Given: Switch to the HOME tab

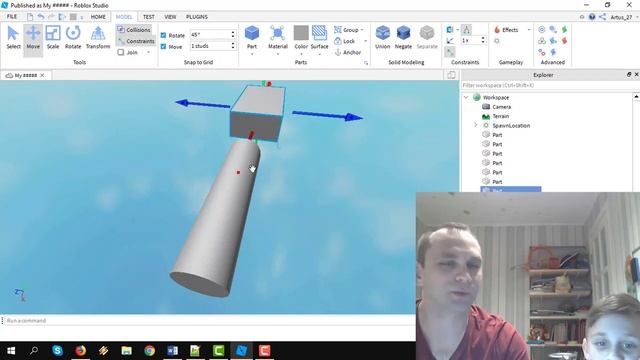Looking at the screenshot, I should click(x=98, y=17).
